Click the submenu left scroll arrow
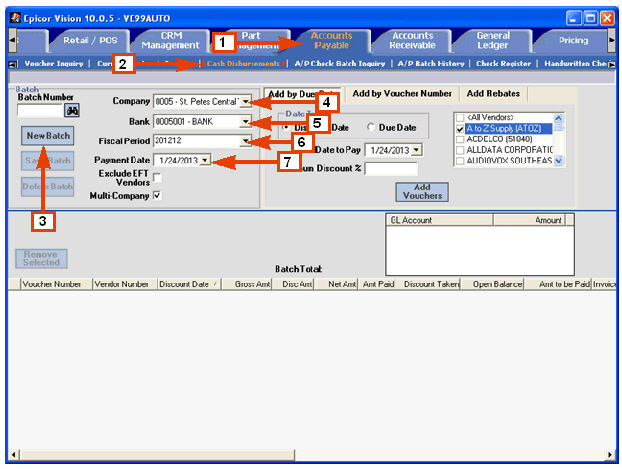 (x=12, y=63)
